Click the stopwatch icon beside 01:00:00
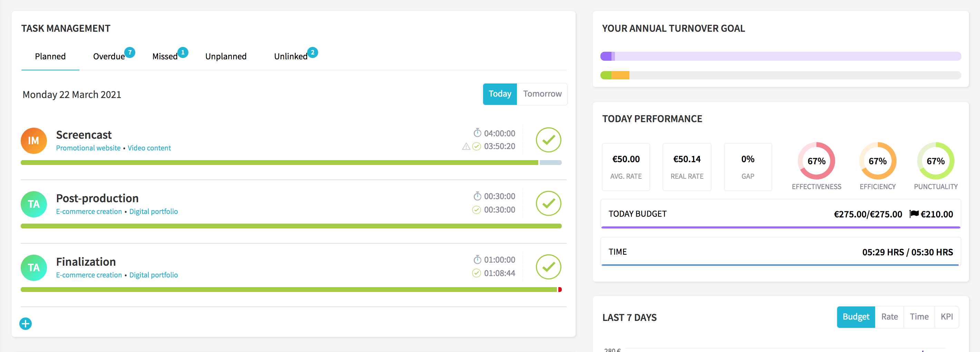 point(477,260)
